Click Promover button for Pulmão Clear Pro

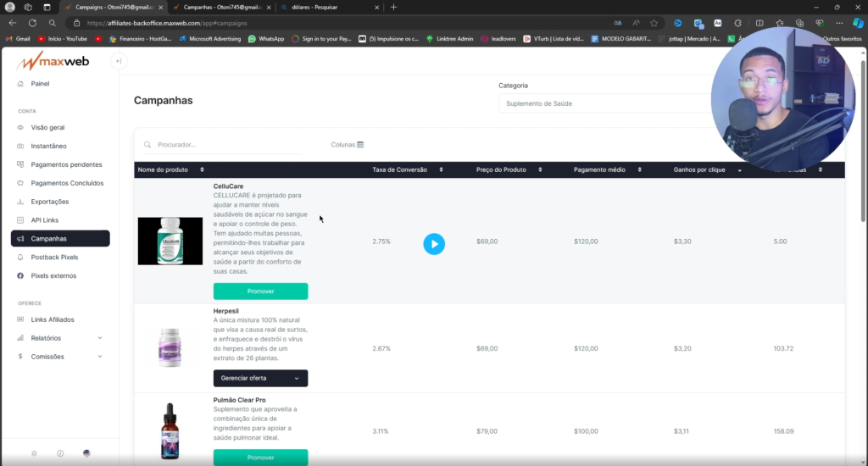tap(260, 458)
